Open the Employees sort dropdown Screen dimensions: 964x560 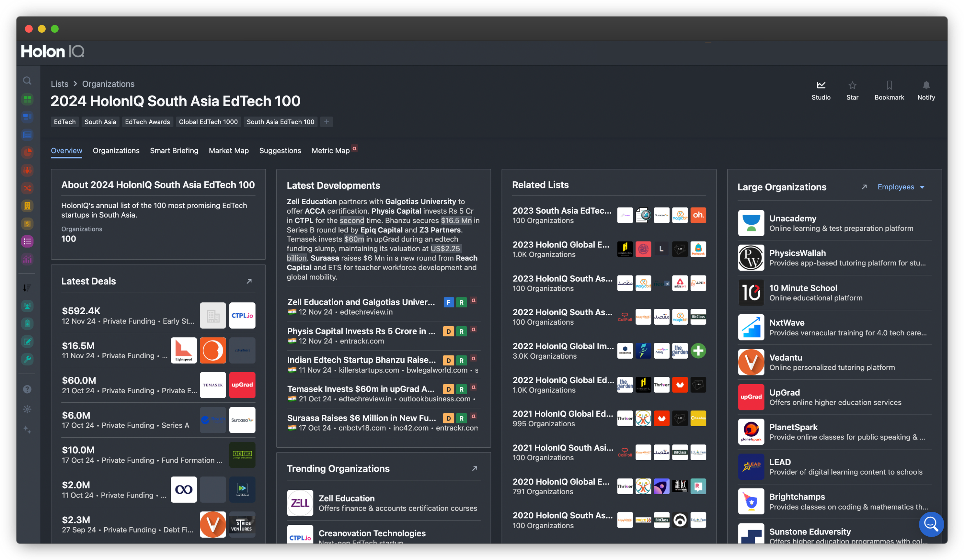pyautogui.click(x=901, y=187)
